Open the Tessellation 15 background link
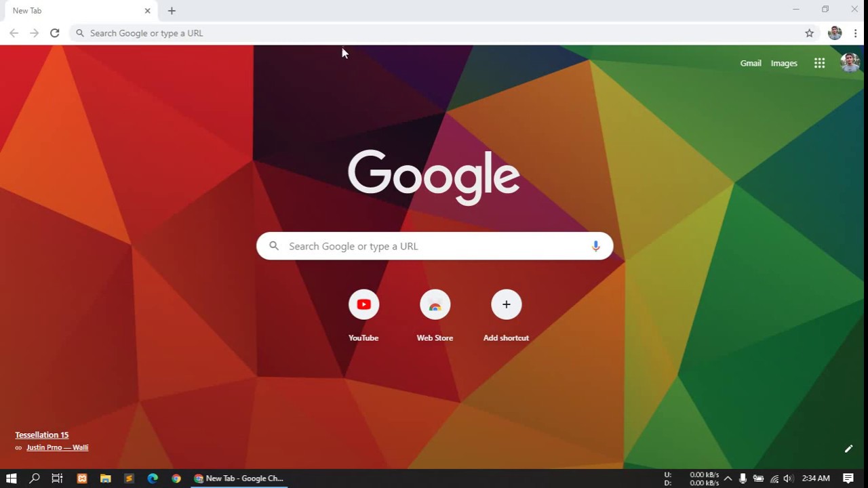This screenshot has height=488, width=868. pos(42,435)
